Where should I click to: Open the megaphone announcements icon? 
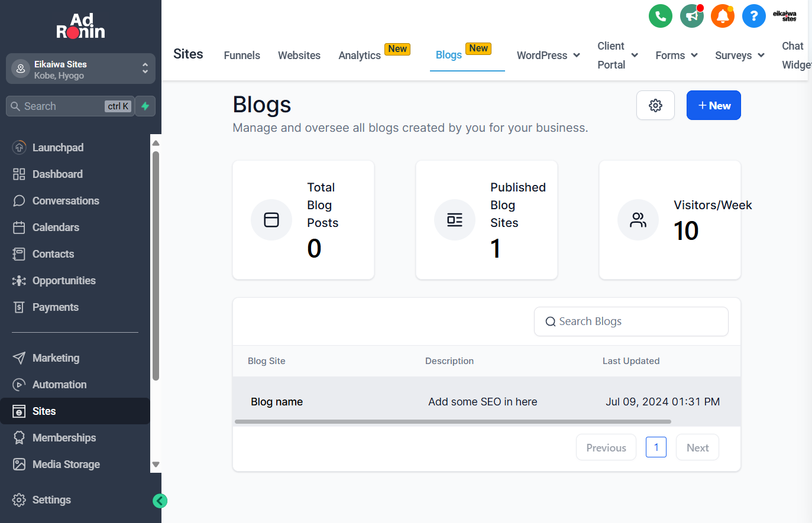pyautogui.click(x=692, y=16)
